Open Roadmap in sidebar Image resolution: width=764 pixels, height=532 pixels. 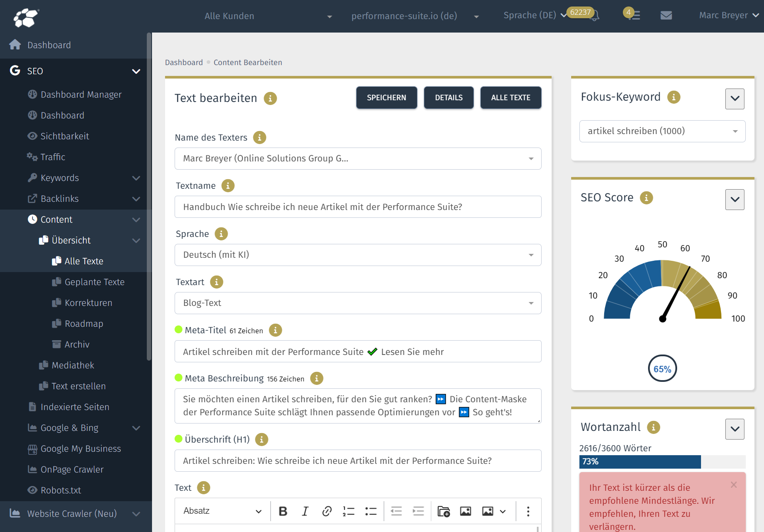[84, 324]
